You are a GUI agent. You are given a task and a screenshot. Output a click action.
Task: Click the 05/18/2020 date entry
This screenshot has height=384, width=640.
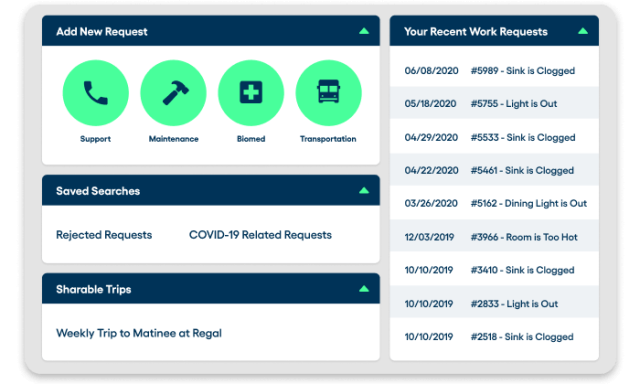(430, 104)
